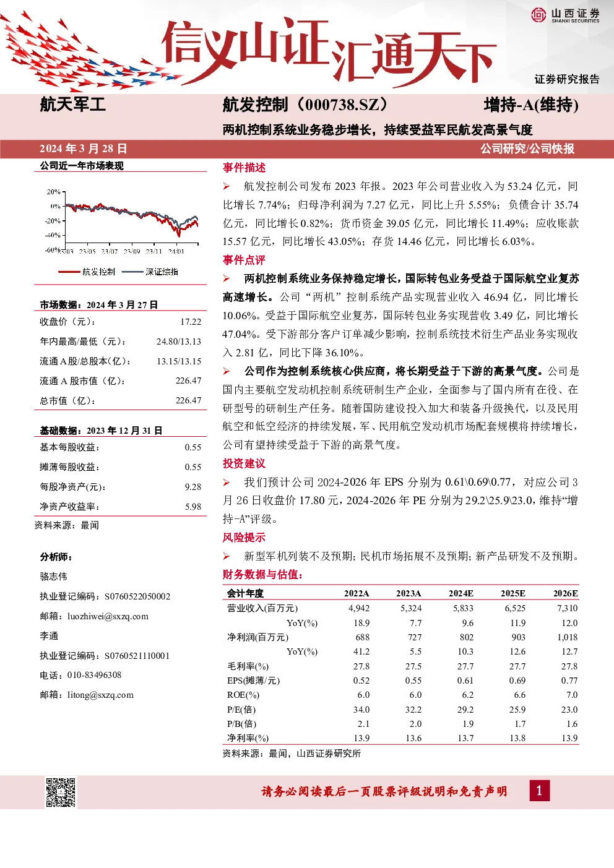Viewport: 614px width, 868px height.
Task: Click the 24.80/13.13 high/low value
Action: click(x=179, y=342)
